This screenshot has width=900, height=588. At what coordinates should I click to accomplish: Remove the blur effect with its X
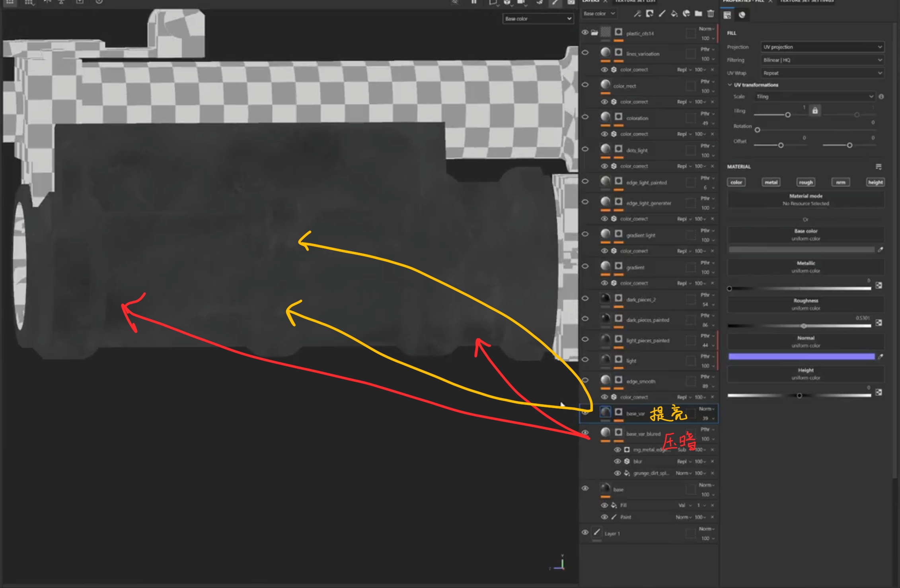(x=712, y=461)
